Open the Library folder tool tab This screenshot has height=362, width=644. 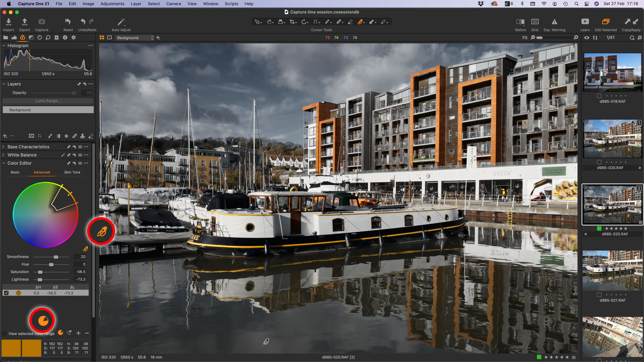click(x=6, y=37)
